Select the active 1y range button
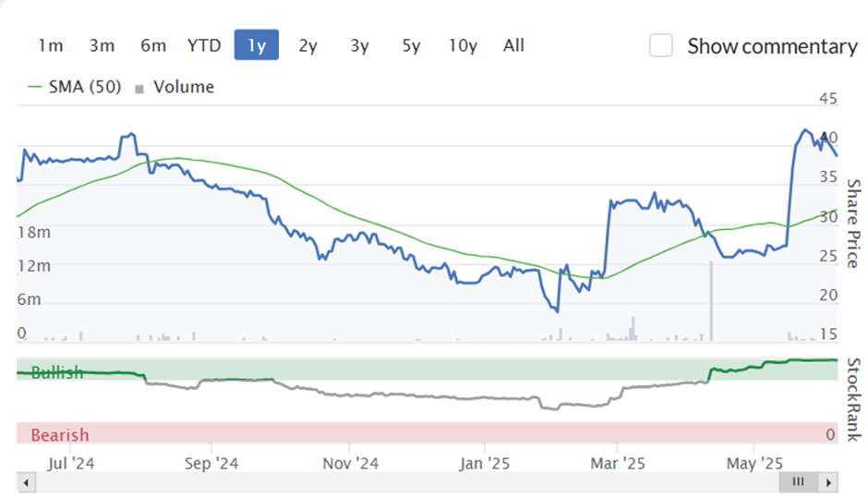 257,45
